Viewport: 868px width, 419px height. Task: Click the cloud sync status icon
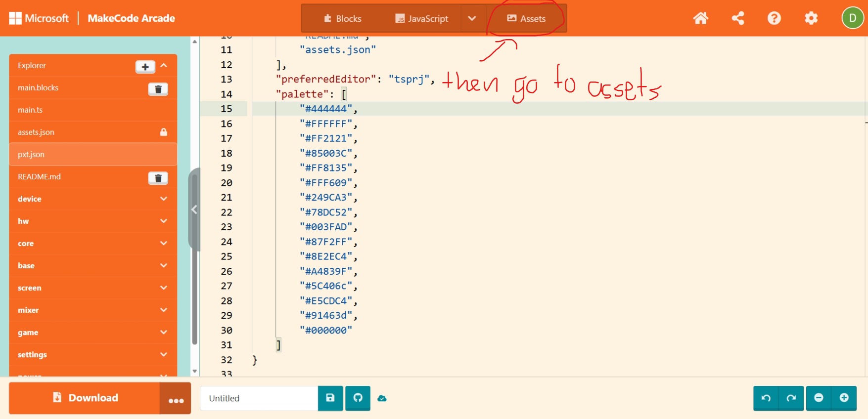pos(382,398)
